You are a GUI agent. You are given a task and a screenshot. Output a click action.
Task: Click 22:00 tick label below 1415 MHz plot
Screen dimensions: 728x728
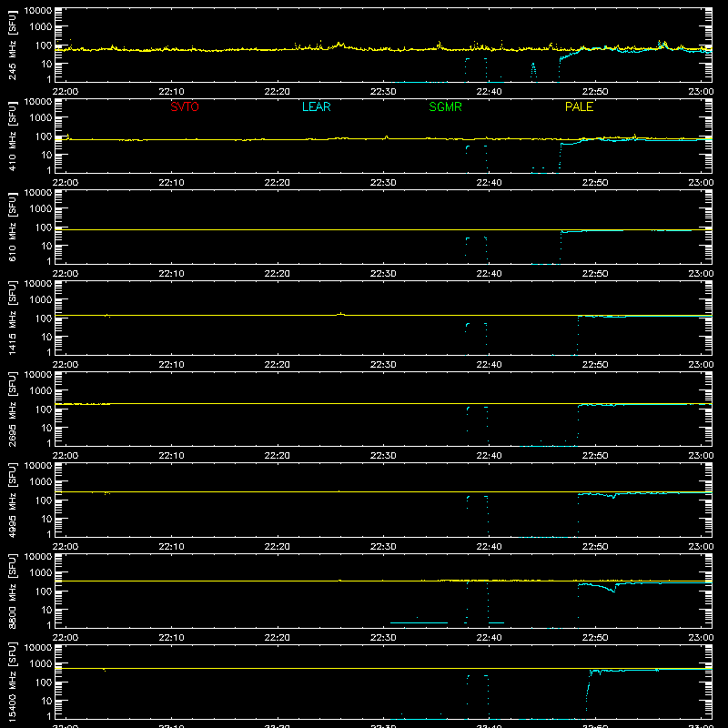click(x=66, y=365)
